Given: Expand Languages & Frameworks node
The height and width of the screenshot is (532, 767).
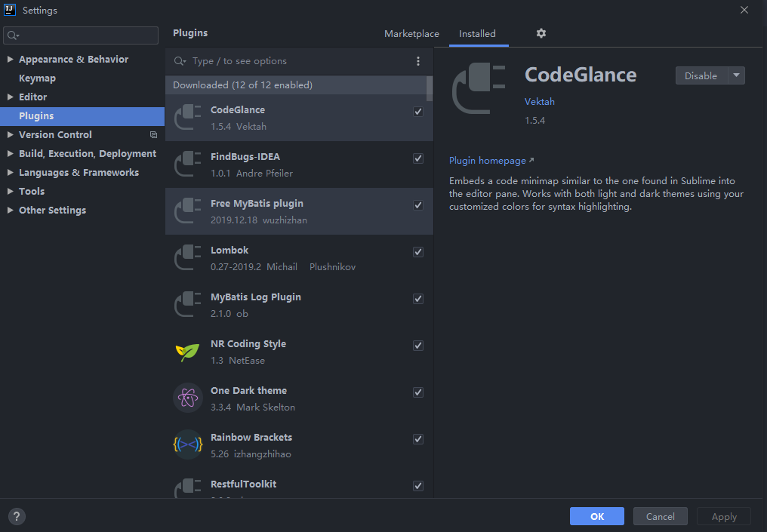Looking at the screenshot, I should [x=10, y=172].
